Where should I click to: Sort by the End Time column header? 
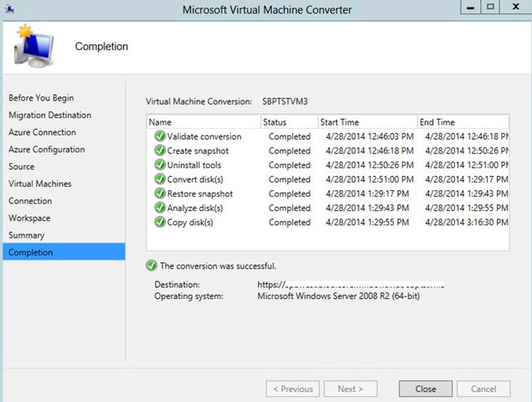[463, 121]
